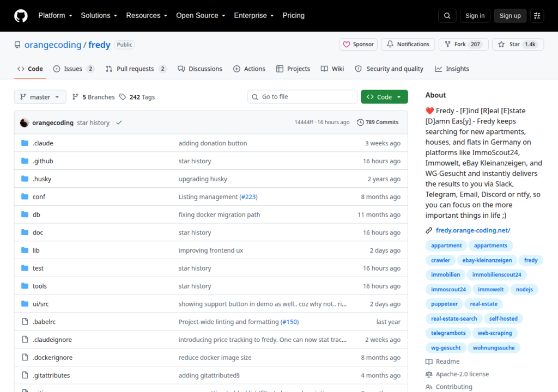Open the fredy repository name link
The image size is (558, 392).
tap(99, 45)
